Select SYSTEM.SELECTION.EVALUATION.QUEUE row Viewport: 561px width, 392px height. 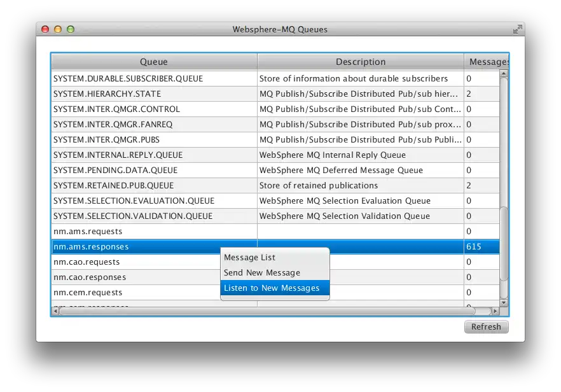coord(275,201)
